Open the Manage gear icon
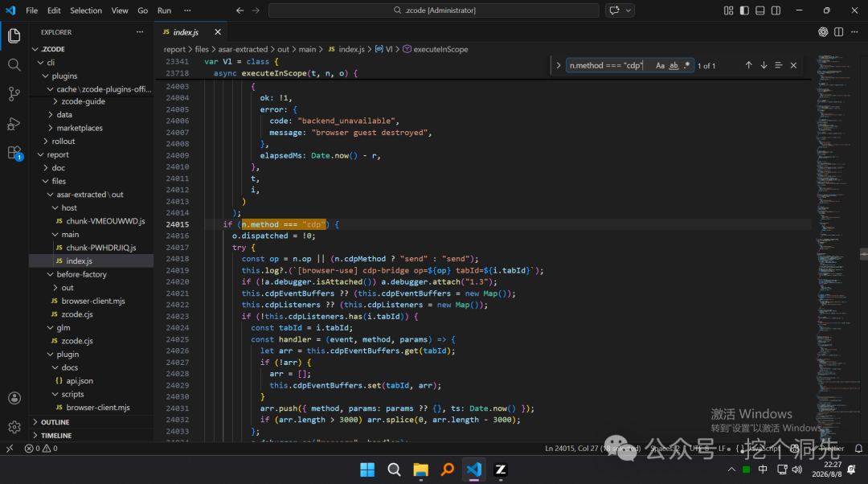The height and width of the screenshot is (484, 868). tap(14, 427)
